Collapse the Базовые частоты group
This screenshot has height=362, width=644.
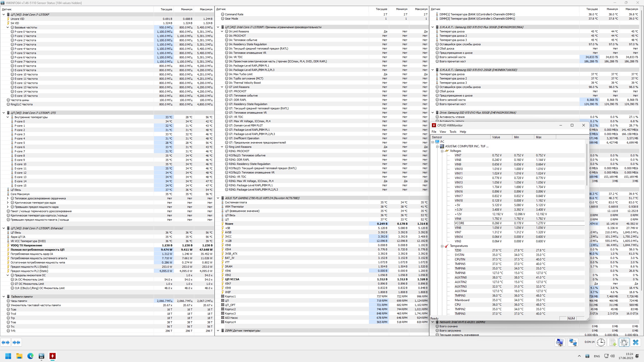[x=8, y=27]
